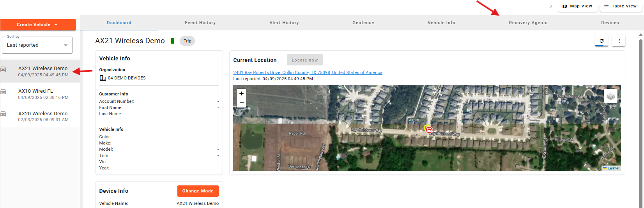Click the breadcrumb chevron near Map View
Screen dimensions: 644x208
[x=551, y=6]
